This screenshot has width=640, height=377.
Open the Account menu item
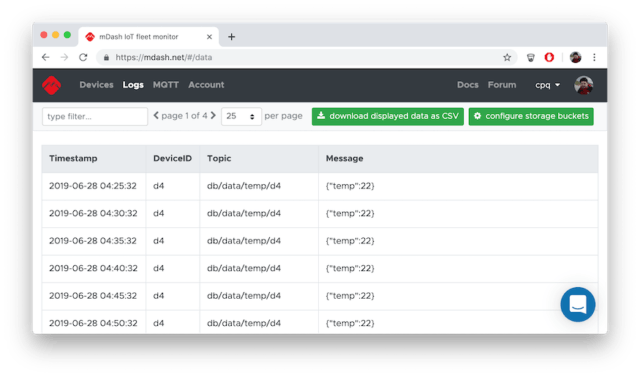point(206,85)
